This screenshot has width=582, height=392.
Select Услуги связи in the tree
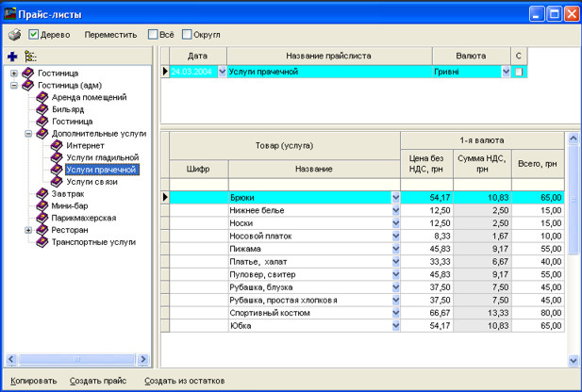pyautogui.click(x=92, y=182)
